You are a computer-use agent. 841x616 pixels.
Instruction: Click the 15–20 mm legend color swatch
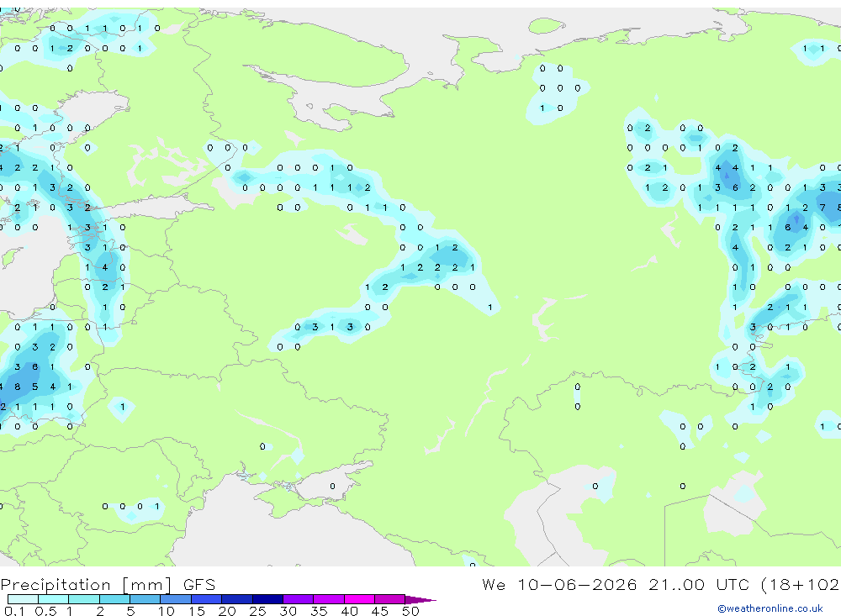[x=207, y=599]
